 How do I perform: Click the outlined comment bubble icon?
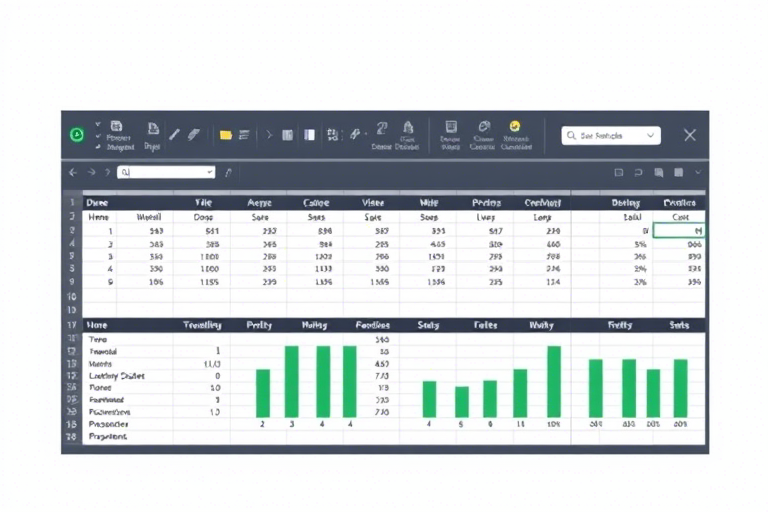coord(638,172)
